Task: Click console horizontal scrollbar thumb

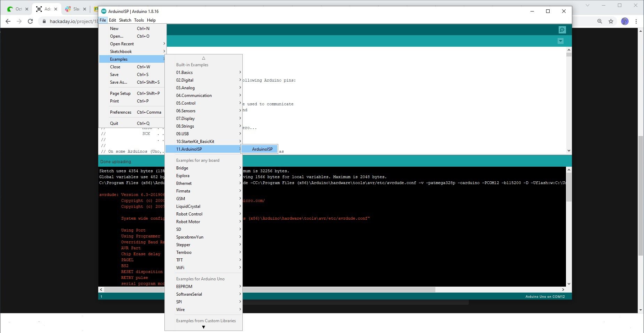Action: coord(339,289)
